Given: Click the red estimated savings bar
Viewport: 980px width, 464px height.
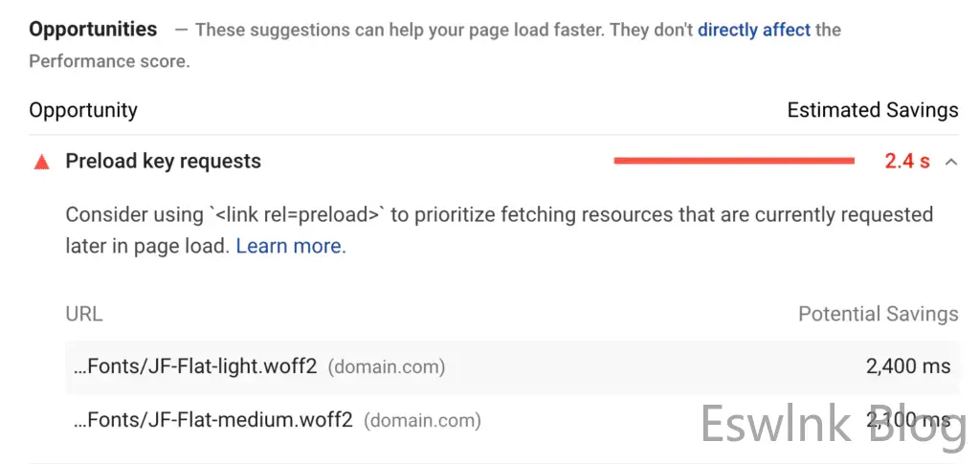Looking at the screenshot, I should click(x=734, y=162).
